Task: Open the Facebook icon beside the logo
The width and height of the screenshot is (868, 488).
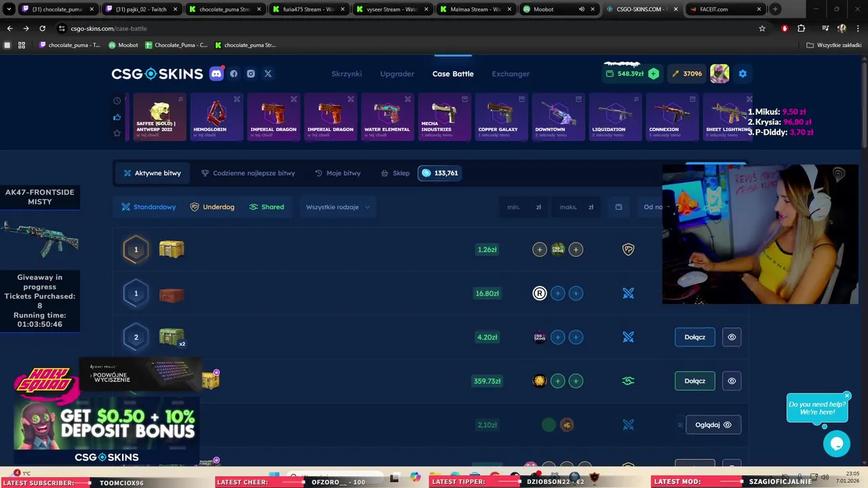Action: point(234,74)
